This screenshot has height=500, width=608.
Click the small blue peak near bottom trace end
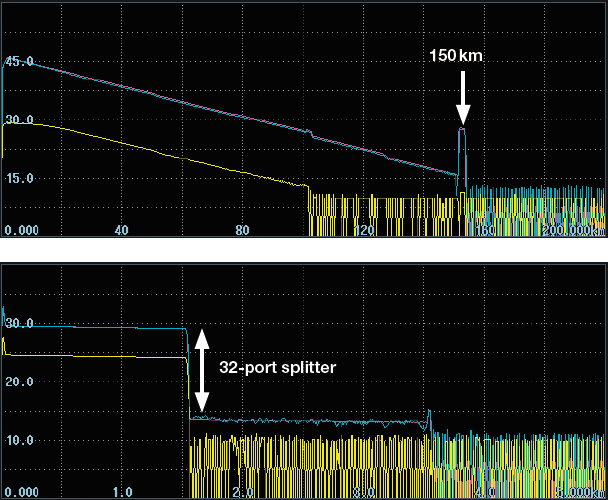coord(429,413)
